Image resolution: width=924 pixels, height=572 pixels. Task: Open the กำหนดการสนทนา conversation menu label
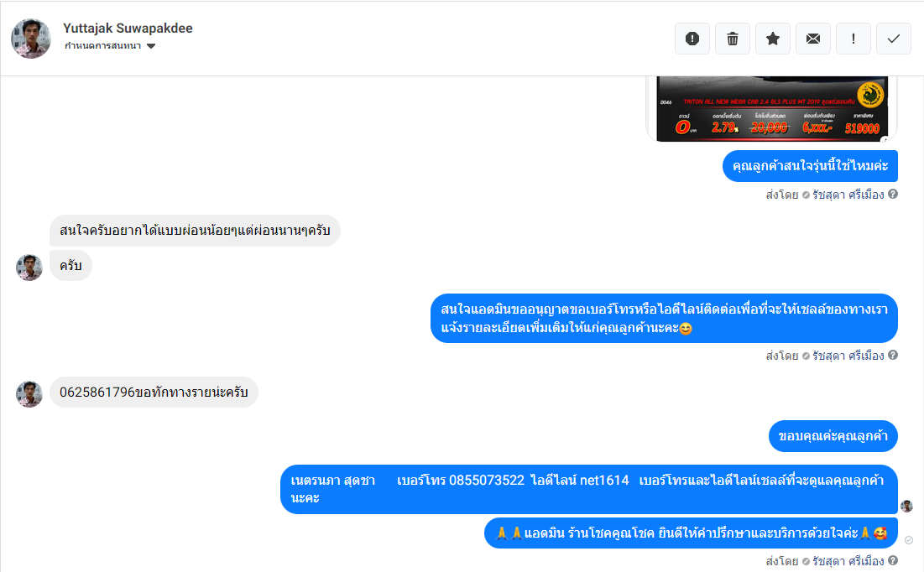point(102,46)
